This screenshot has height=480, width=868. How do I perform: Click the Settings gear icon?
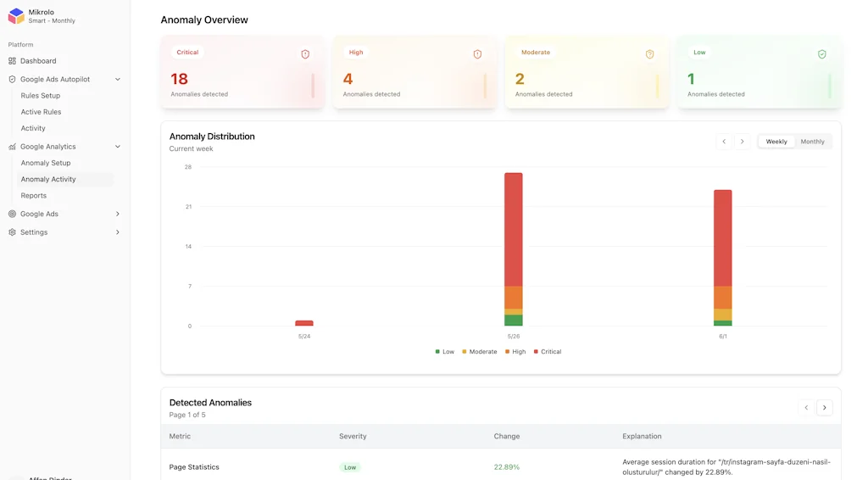(x=12, y=232)
